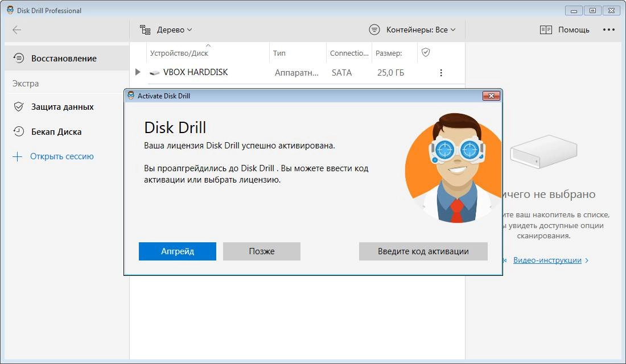Open the Видео-инструкции link
The image size is (626, 364).
click(x=547, y=260)
